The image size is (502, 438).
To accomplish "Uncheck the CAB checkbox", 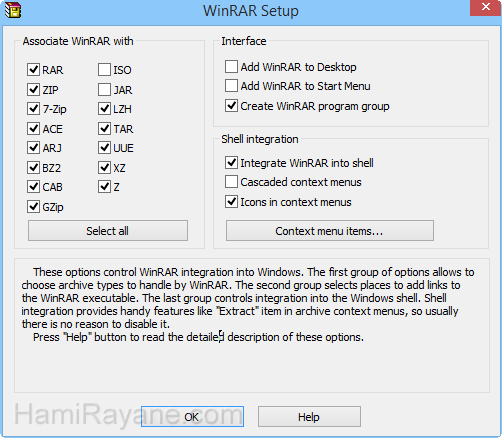I will tap(33, 187).
